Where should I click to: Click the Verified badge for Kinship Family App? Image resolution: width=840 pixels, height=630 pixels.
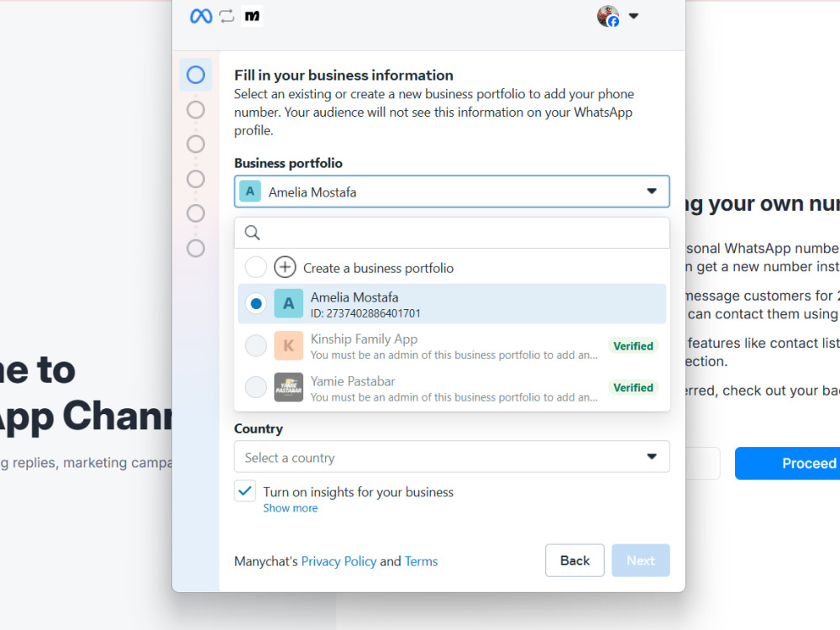click(x=633, y=346)
